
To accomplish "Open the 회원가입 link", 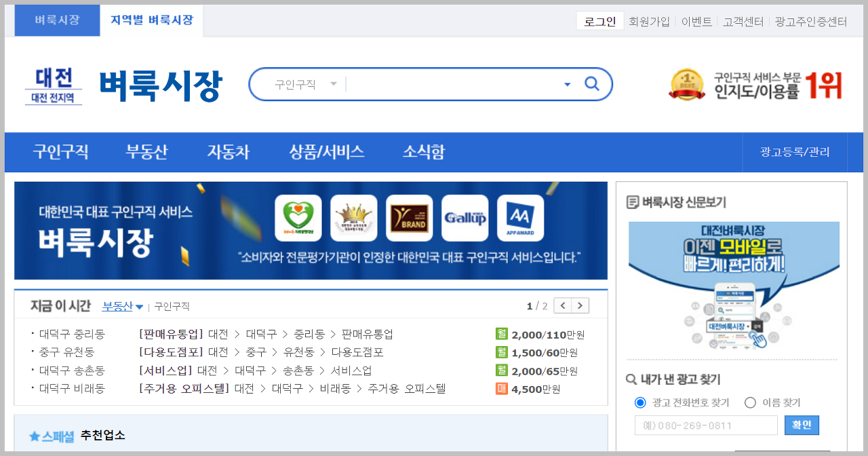I will [x=649, y=22].
